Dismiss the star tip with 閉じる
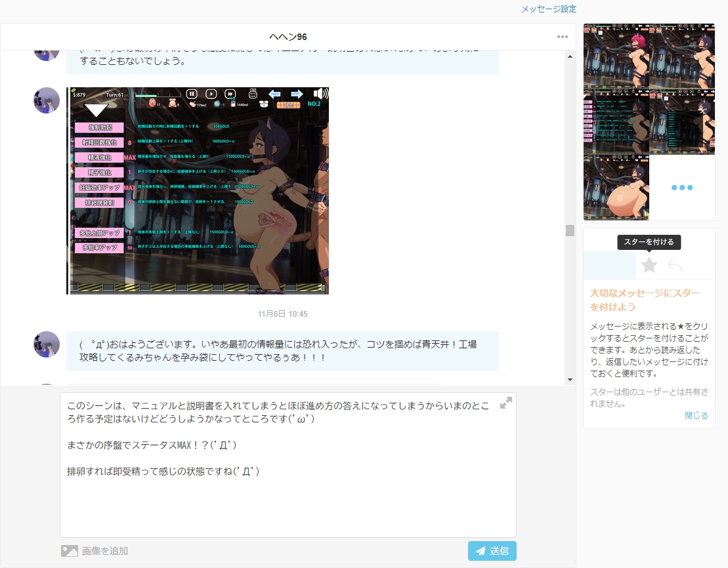Image resolution: width=728 pixels, height=568 pixels. pos(696,415)
